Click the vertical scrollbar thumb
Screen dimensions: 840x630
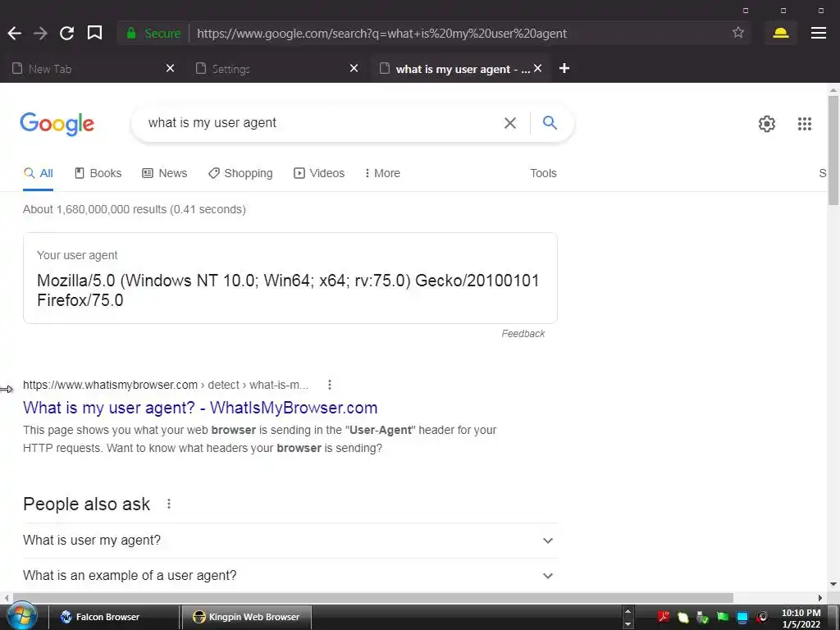pos(833,150)
